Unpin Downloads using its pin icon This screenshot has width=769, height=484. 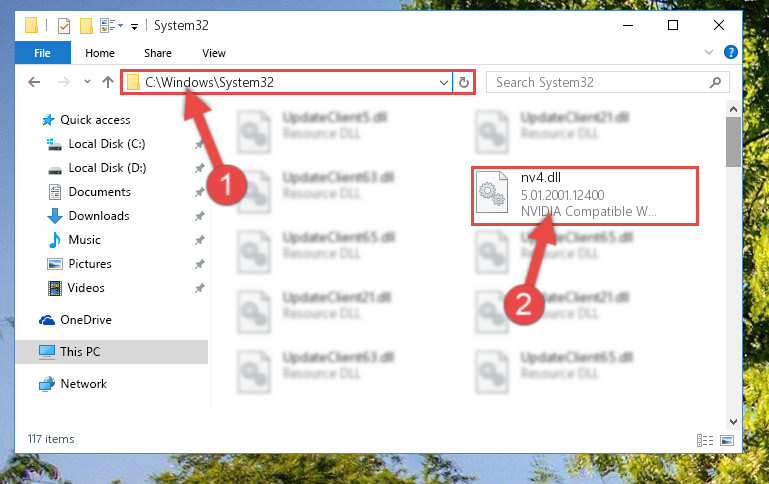pyautogui.click(x=199, y=216)
